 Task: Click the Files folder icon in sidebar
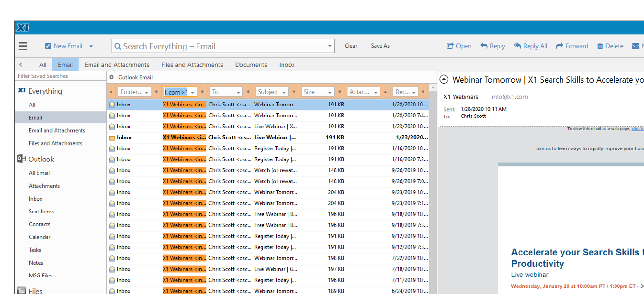click(x=22, y=290)
